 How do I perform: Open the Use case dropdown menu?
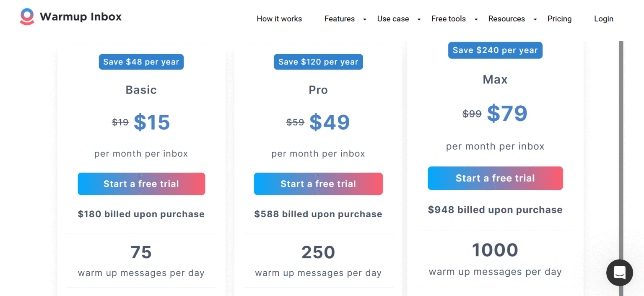click(x=393, y=19)
